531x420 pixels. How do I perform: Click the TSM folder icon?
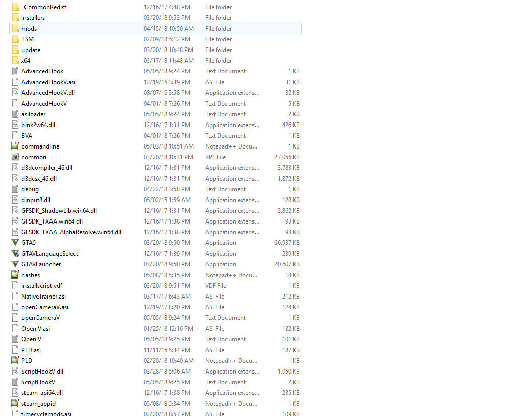15,39
